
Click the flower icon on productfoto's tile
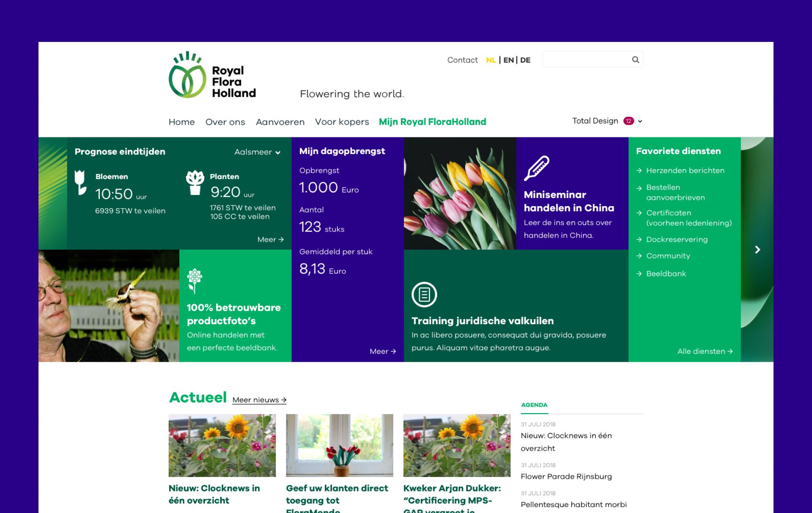(195, 281)
